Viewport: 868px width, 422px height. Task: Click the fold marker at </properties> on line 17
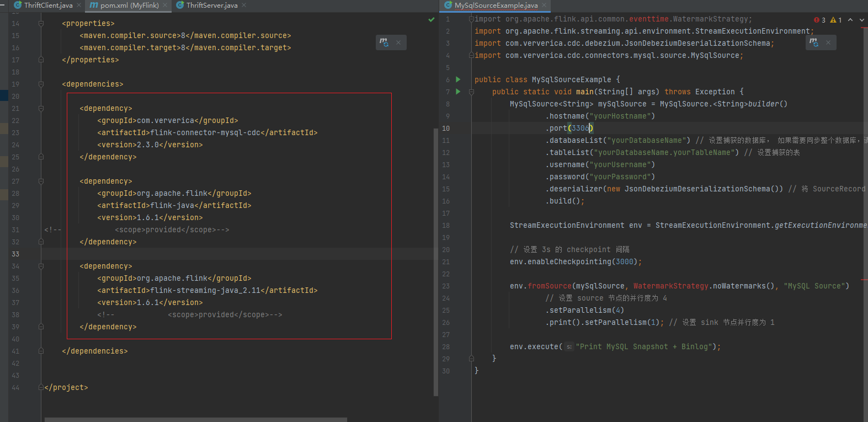click(41, 60)
